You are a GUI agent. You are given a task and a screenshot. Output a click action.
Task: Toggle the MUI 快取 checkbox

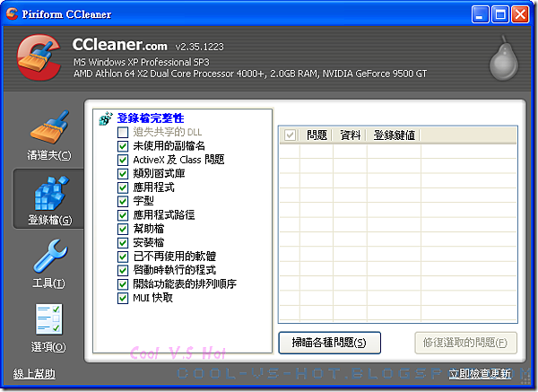[123, 298]
